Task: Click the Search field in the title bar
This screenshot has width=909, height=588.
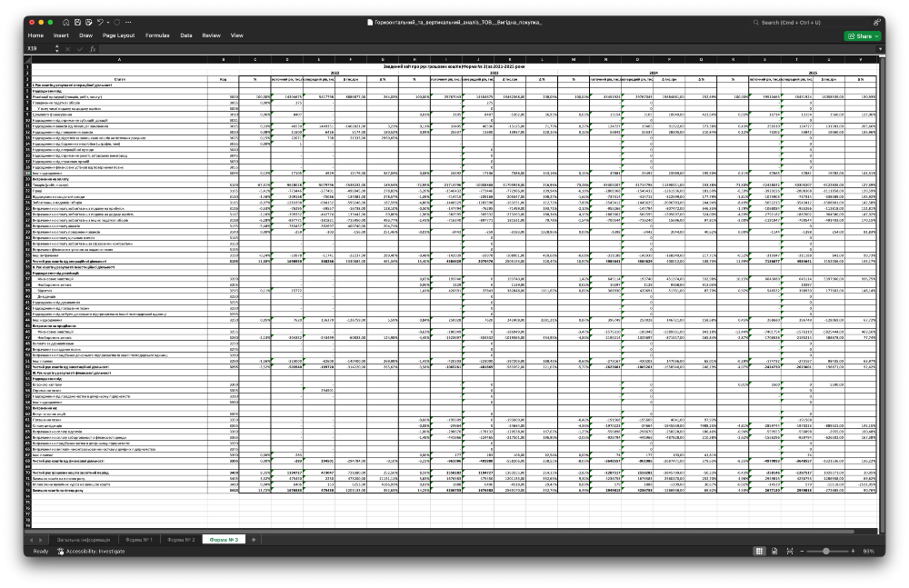Action: (x=810, y=22)
